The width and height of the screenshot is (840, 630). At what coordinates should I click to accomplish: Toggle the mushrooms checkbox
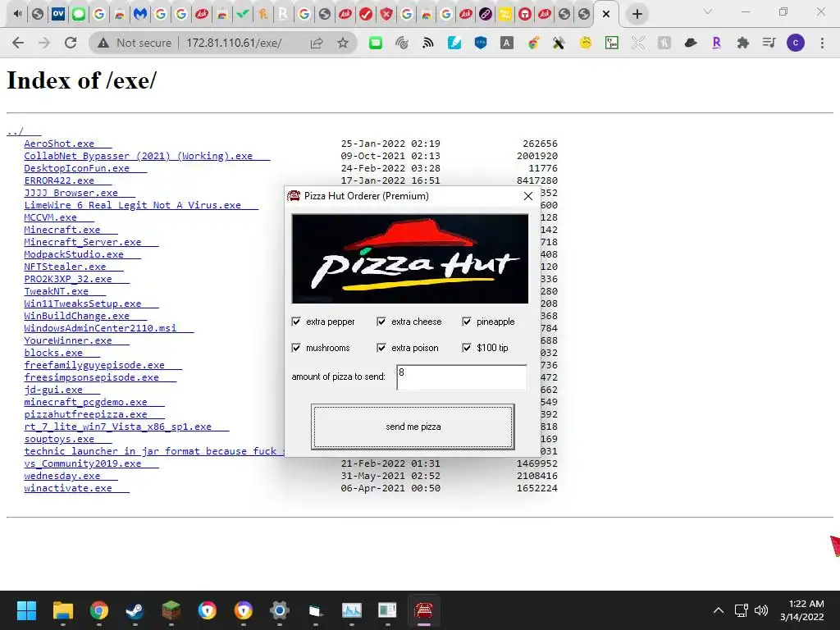(x=296, y=348)
